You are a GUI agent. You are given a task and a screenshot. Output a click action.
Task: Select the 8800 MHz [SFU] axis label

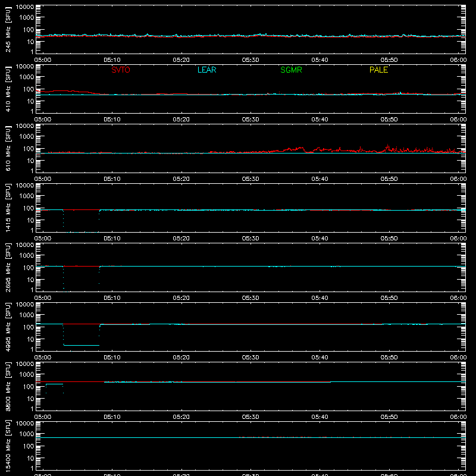point(8,387)
